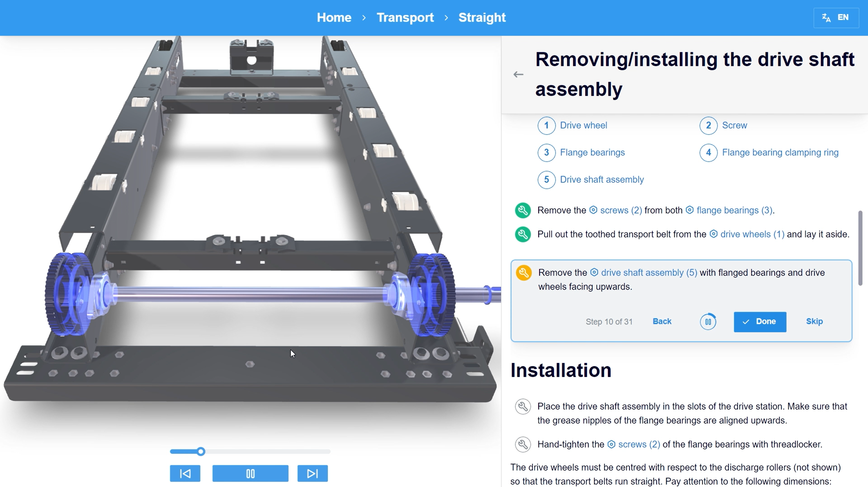
Task: Skip the current step
Action: click(x=814, y=322)
